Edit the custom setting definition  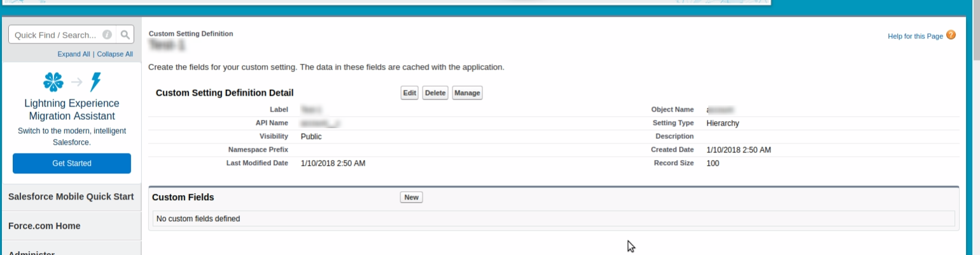point(409,93)
